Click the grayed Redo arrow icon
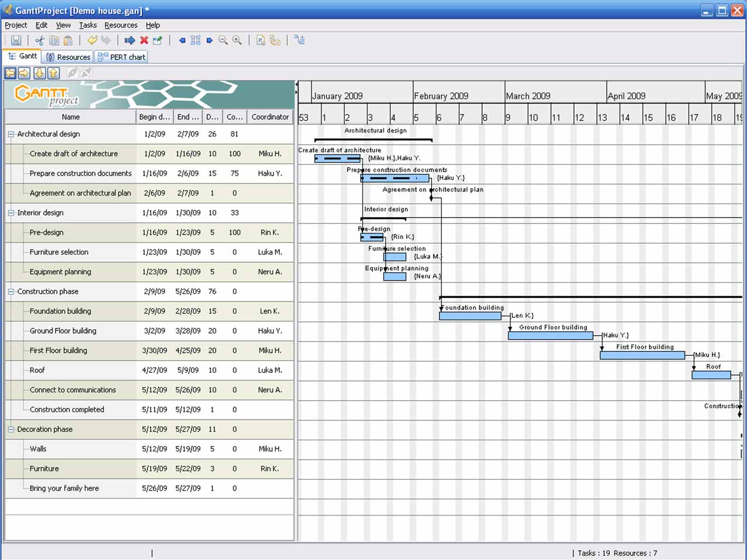The height and width of the screenshot is (560, 747). pos(106,40)
